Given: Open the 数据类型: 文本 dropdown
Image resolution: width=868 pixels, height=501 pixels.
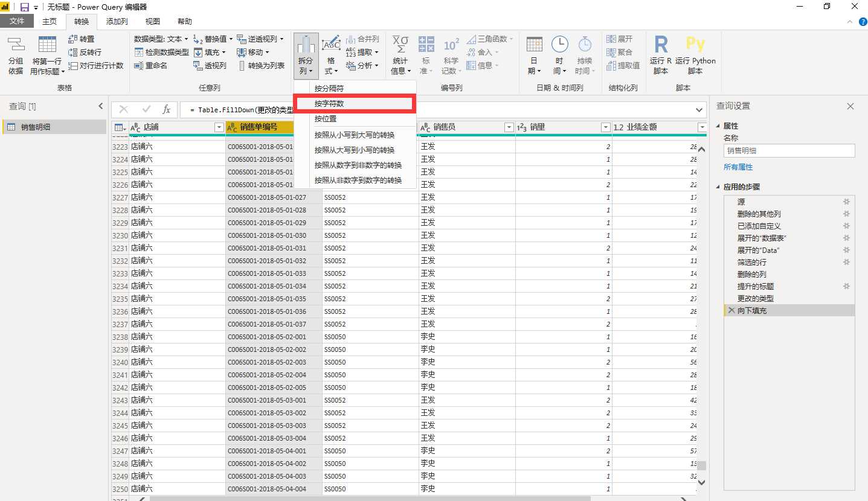Looking at the screenshot, I should (x=161, y=39).
